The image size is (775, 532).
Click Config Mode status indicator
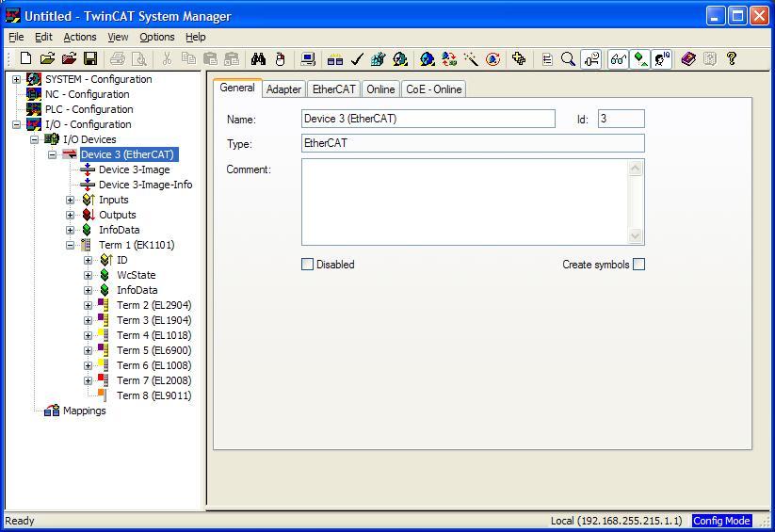coord(721,521)
